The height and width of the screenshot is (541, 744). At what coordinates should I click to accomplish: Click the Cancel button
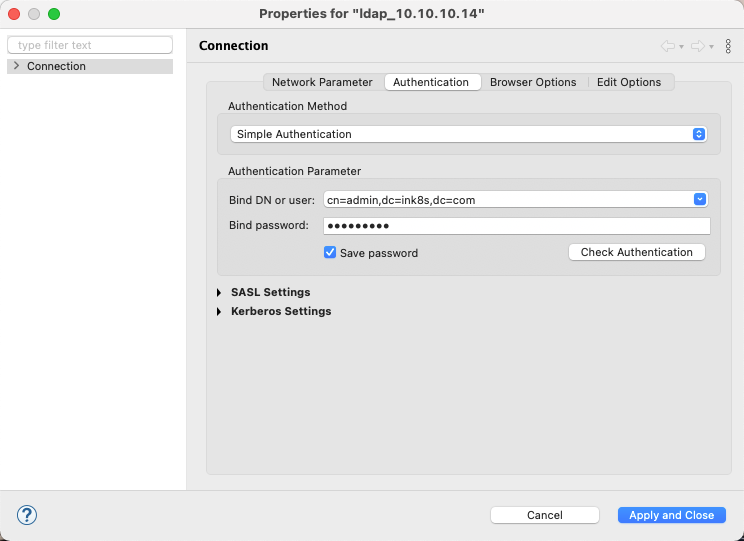(x=545, y=515)
